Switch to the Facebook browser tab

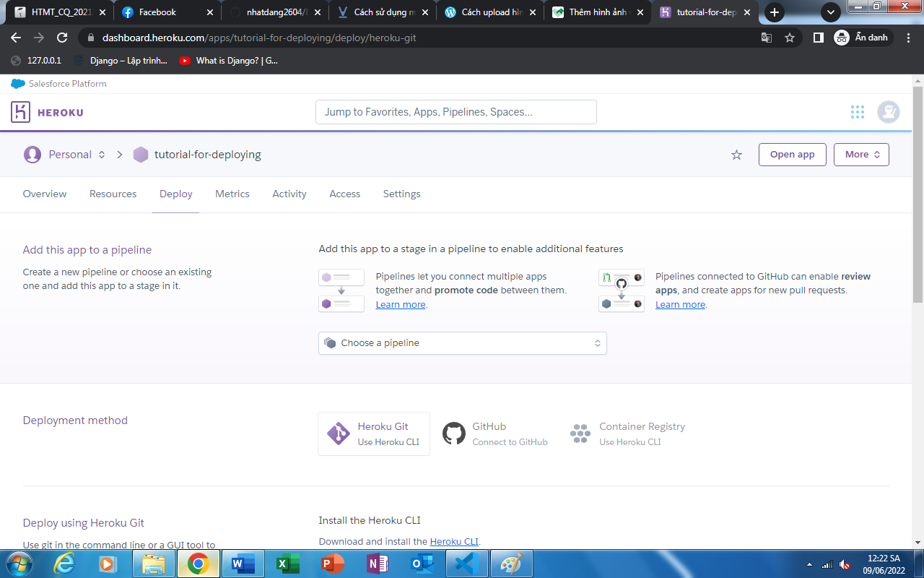pyautogui.click(x=167, y=12)
